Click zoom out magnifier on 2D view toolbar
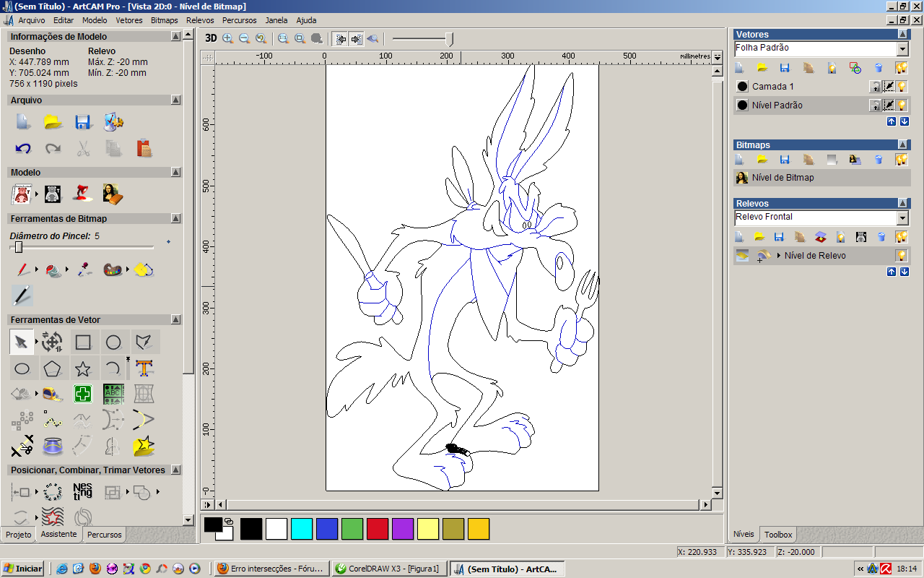The width and height of the screenshot is (924, 578). pyautogui.click(x=244, y=38)
